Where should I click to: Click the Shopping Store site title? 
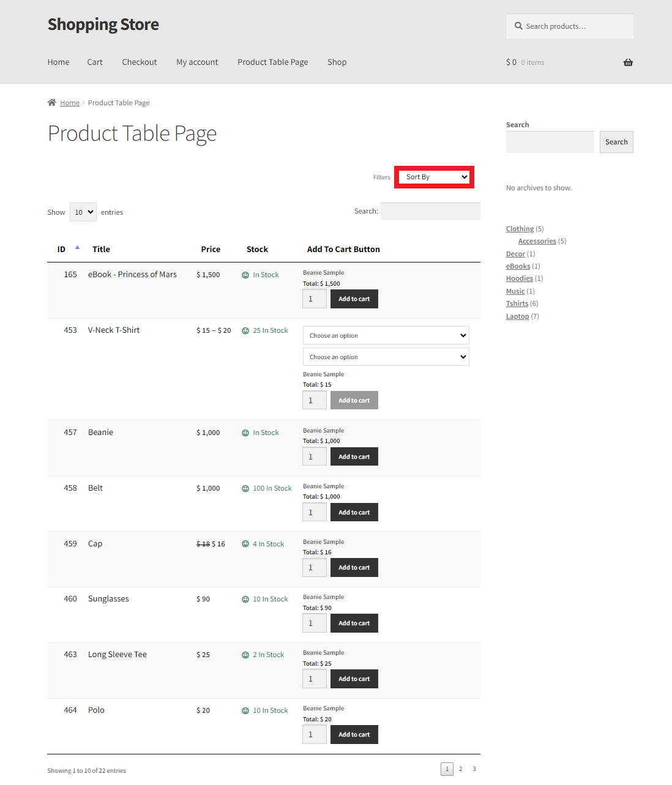[103, 24]
